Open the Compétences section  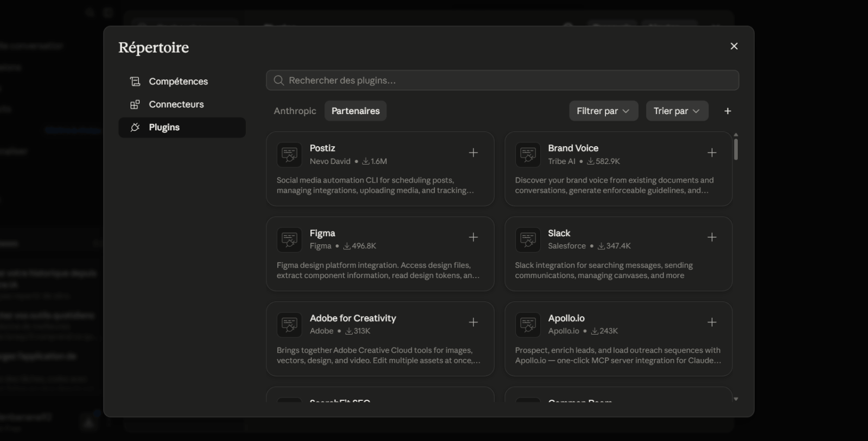182,81
